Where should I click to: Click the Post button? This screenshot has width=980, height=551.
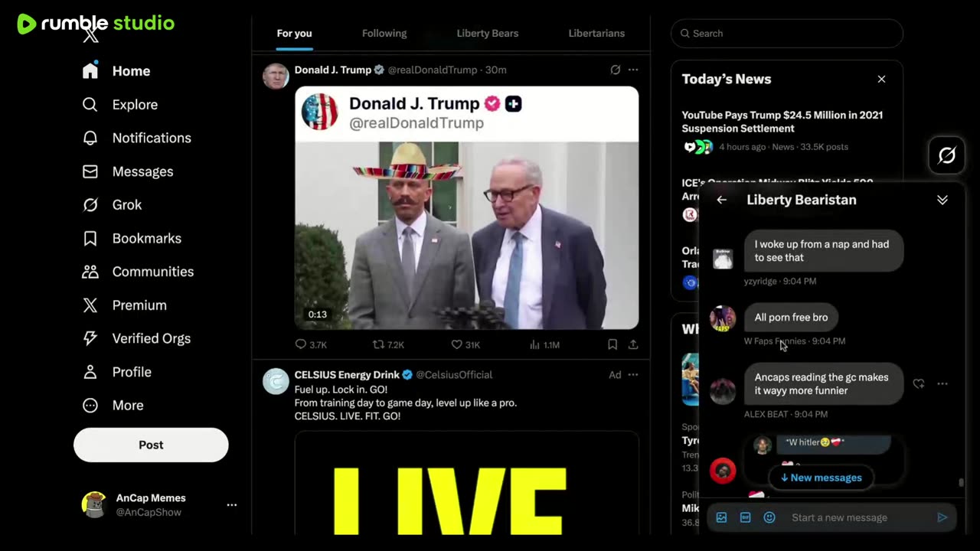pos(151,445)
